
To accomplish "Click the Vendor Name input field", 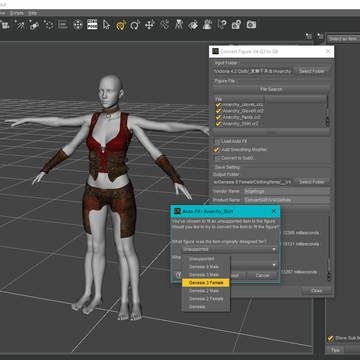I will [286, 191].
